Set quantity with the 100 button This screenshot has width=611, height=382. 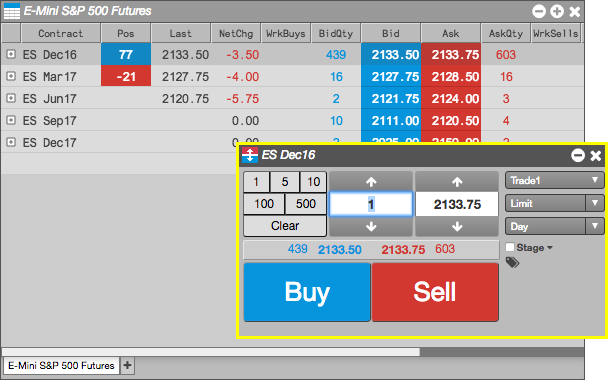264,204
